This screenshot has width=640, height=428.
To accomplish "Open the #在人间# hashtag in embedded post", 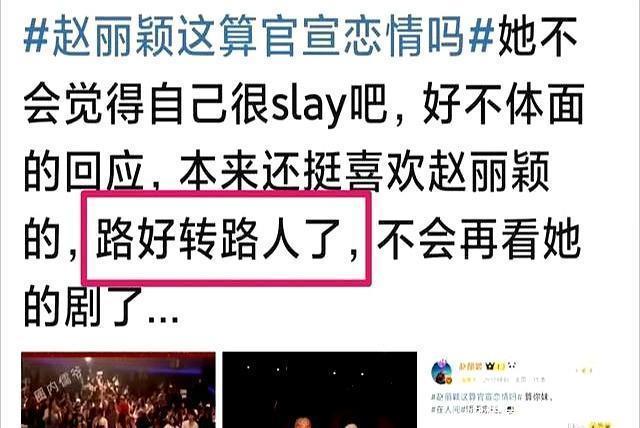I will [x=448, y=409].
